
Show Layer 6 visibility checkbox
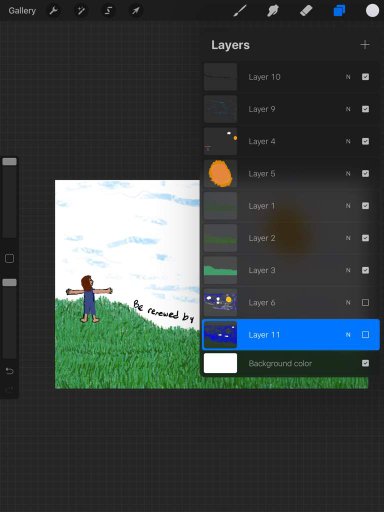(365, 302)
